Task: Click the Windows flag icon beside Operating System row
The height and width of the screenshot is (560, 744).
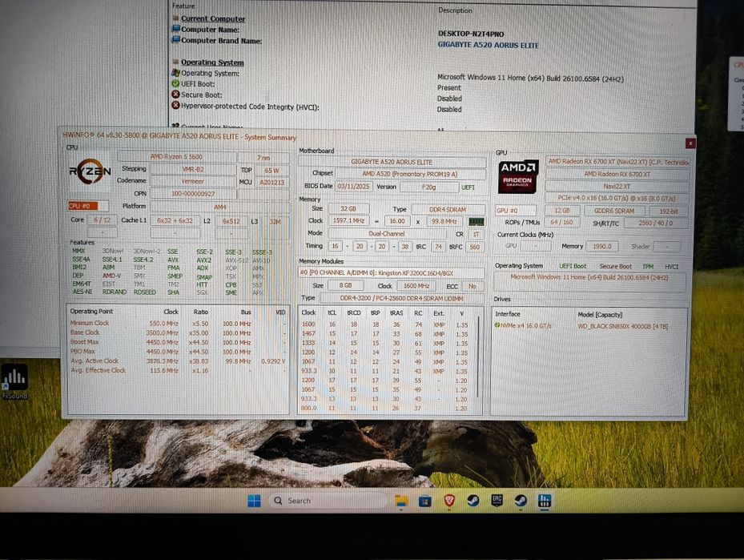Action: (x=175, y=73)
